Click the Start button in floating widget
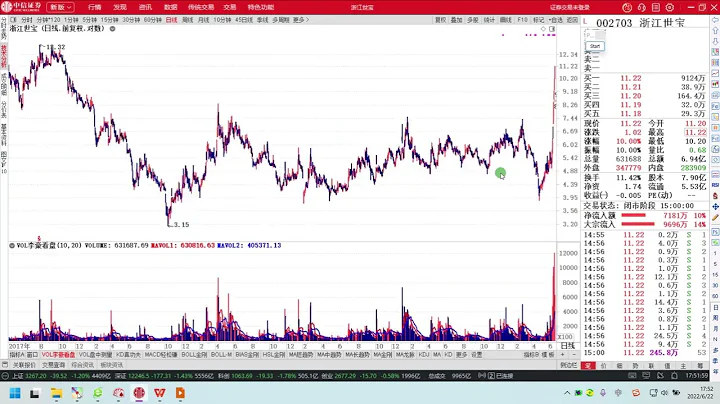The height and width of the screenshot is (404, 720). [595, 46]
